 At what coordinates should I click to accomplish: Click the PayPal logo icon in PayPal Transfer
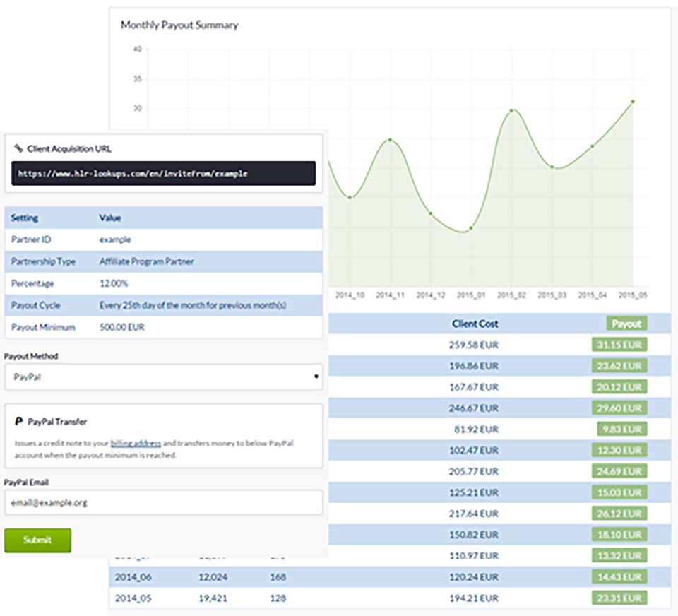(18, 421)
